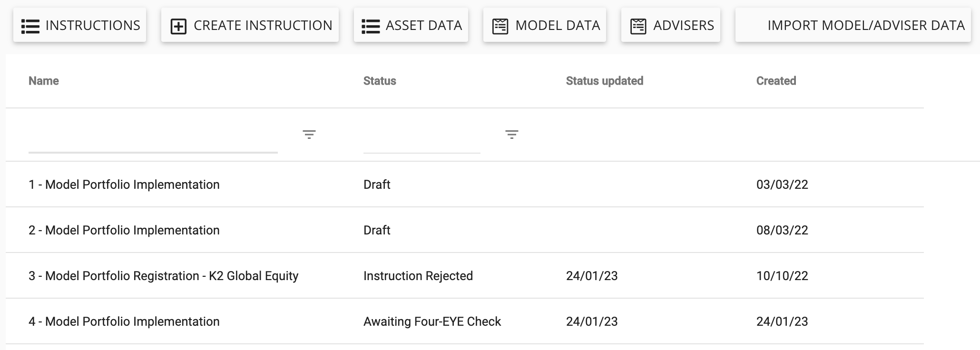The height and width of the screenshot is (350, 980).
Task: Click the Instruction Rejected status cell
Action: pyautogui.click(x=418, y=276)
